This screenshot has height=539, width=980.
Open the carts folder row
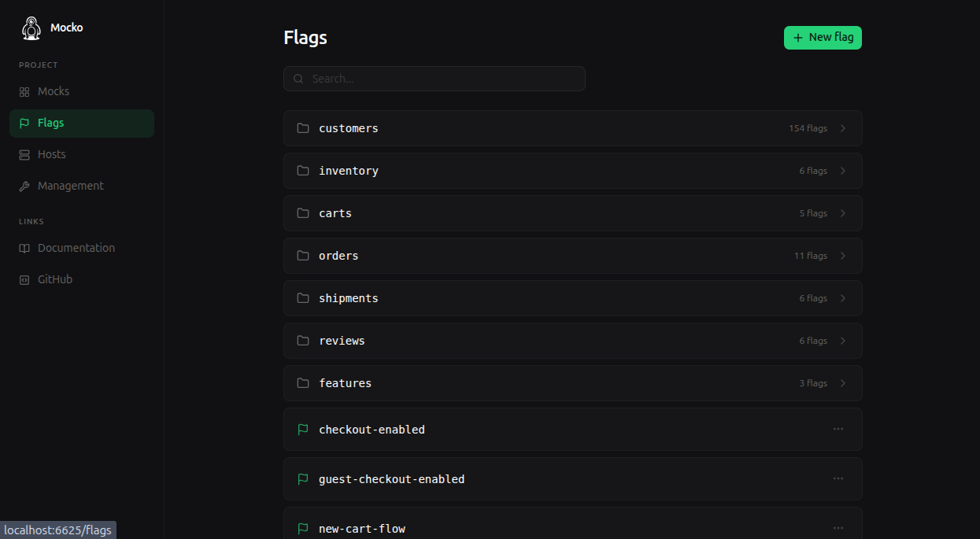click(x=573, y=213)
